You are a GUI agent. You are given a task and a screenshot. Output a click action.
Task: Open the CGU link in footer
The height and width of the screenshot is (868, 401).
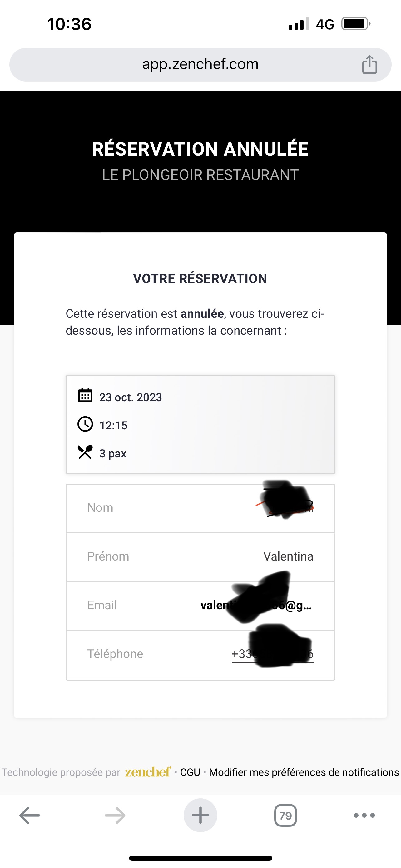click(190, 772)
